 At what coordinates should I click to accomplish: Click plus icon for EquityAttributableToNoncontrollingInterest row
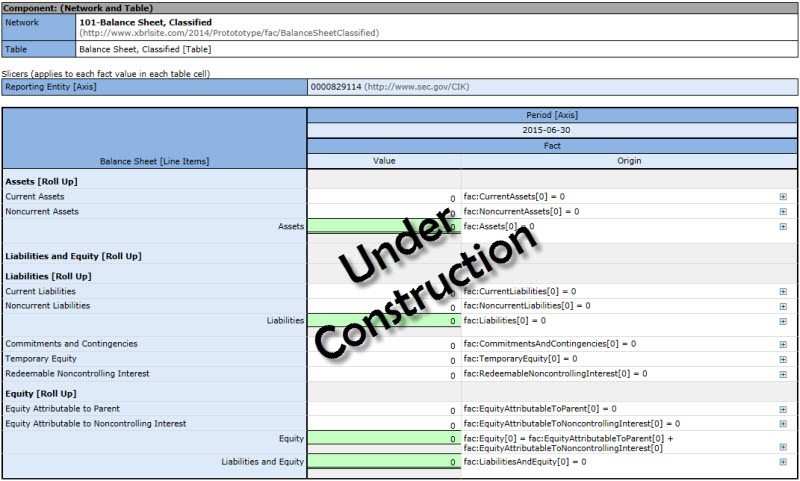coord(783,424)
